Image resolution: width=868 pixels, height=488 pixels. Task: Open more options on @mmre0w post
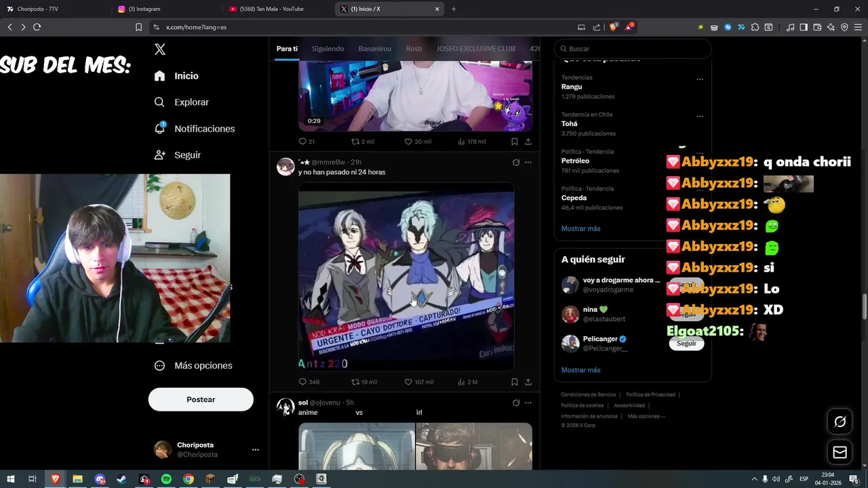[x=528, y=163]
